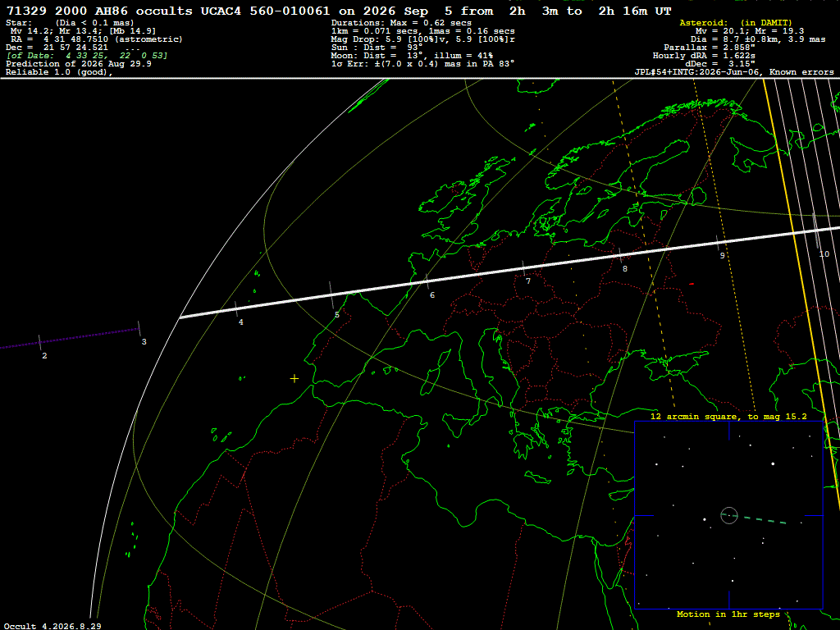The image size is (840, 630).
Task: Click tick mark 2 on purple dotted line
Action: click(x=39, y=343)
